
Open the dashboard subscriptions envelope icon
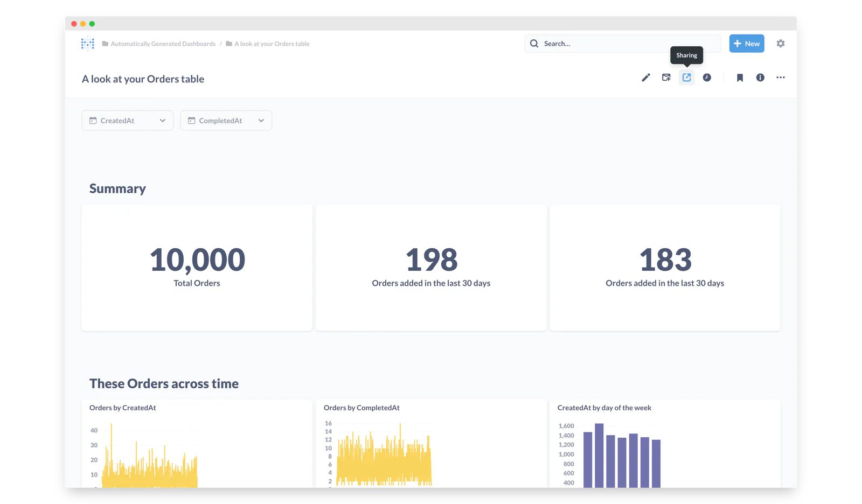click(x=666, y=78)
